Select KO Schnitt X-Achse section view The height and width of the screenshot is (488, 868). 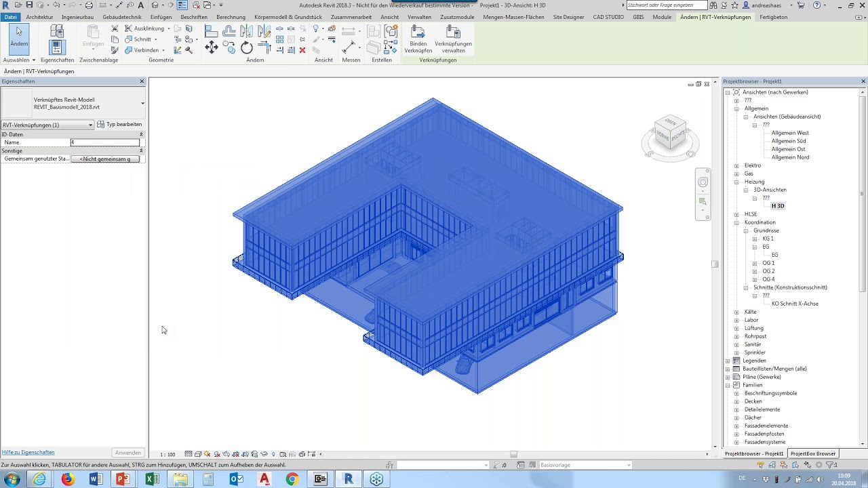tap(795, 304)
